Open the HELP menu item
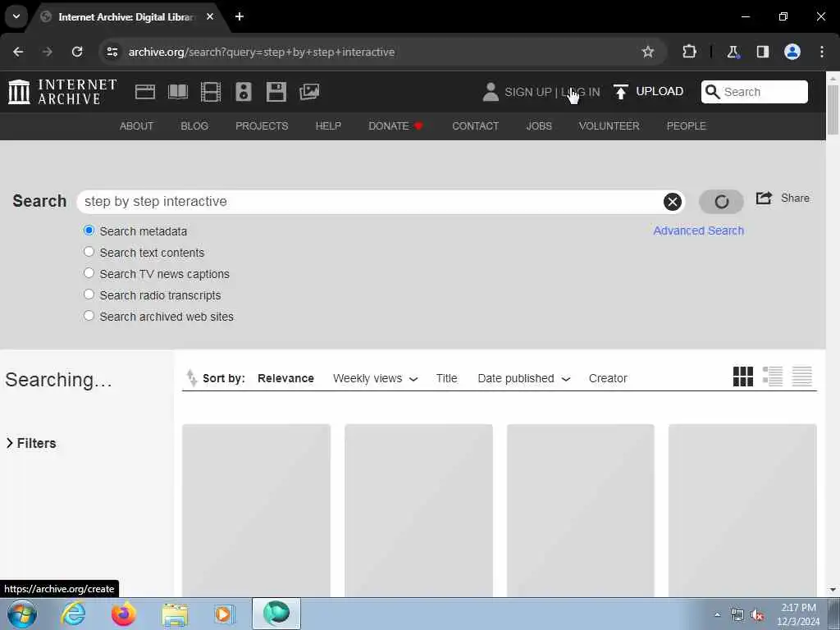840x630 pixels. point(328,126)
